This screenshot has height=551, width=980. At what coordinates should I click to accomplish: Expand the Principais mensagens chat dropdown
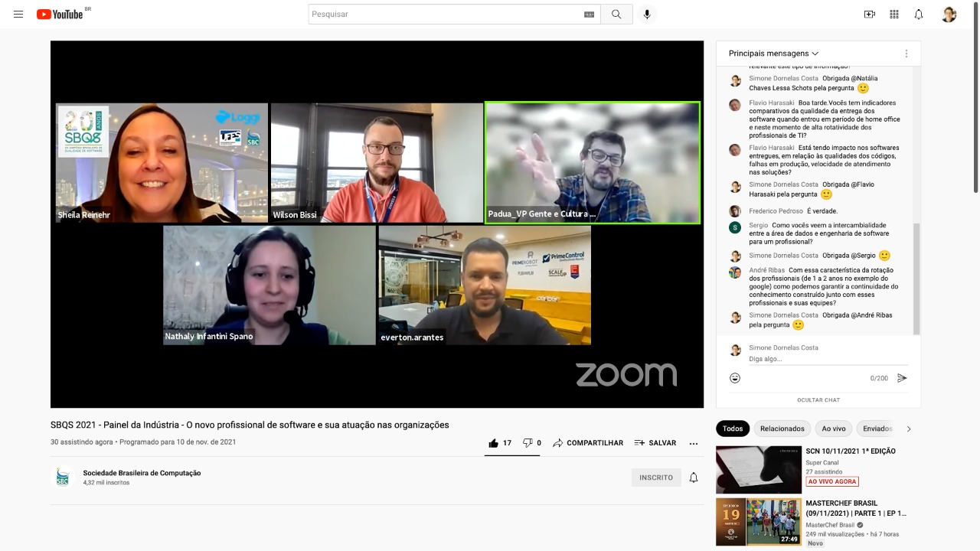coord(773,54)
